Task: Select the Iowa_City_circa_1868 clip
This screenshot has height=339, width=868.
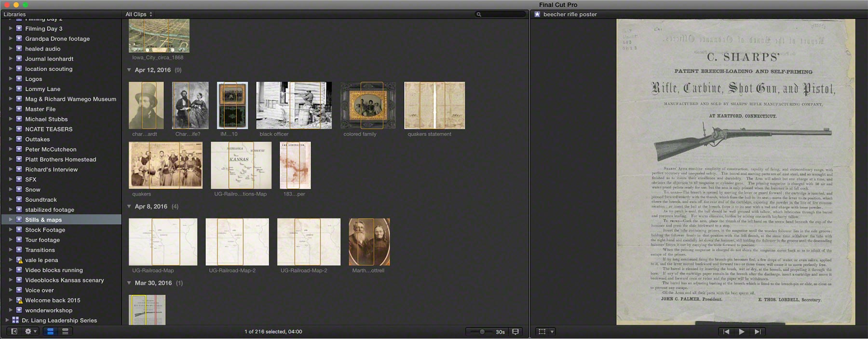Action: [159, 36]
